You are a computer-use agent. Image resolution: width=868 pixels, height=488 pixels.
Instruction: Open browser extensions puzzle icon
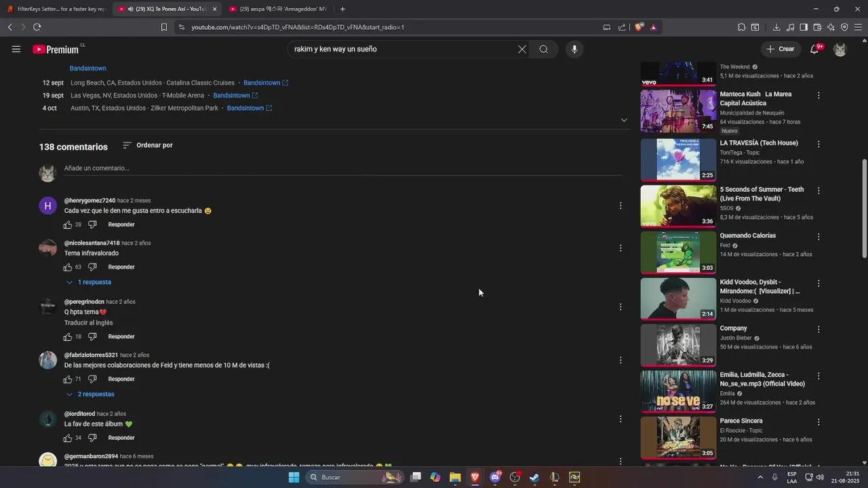[741, 27]
